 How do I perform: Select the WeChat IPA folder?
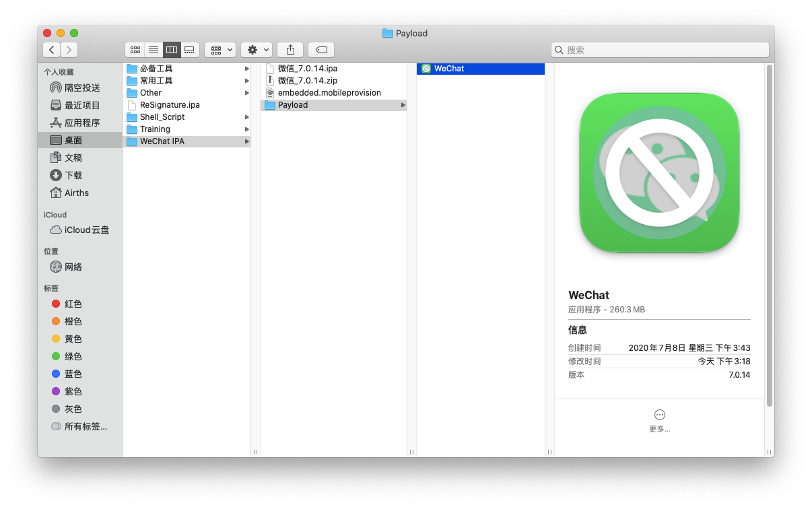pyautogui.click(x=187, y=141)
